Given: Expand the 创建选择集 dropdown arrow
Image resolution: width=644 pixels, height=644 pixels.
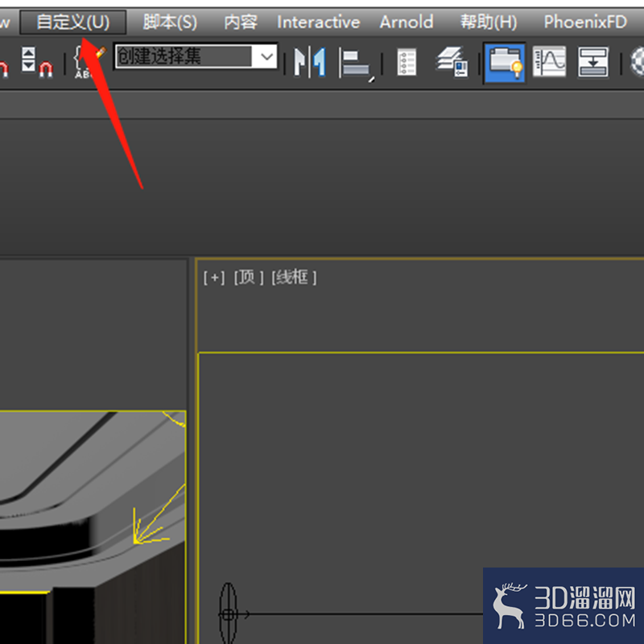Looking at the screenshot, I should click(x=266, y=56).
